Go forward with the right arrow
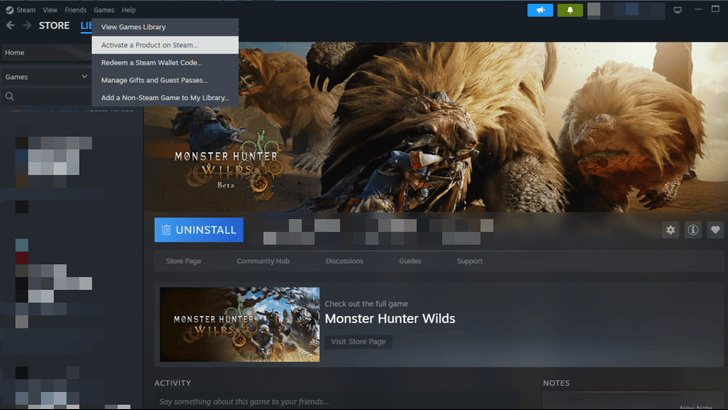Screen dimensions: 728x410 [x=27, y=26]
